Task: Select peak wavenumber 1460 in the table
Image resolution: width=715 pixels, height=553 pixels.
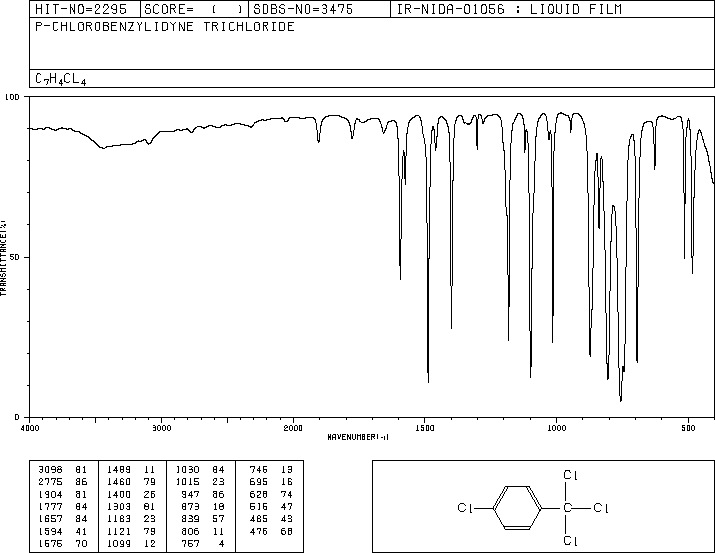Action: click(x=119, y=482)
